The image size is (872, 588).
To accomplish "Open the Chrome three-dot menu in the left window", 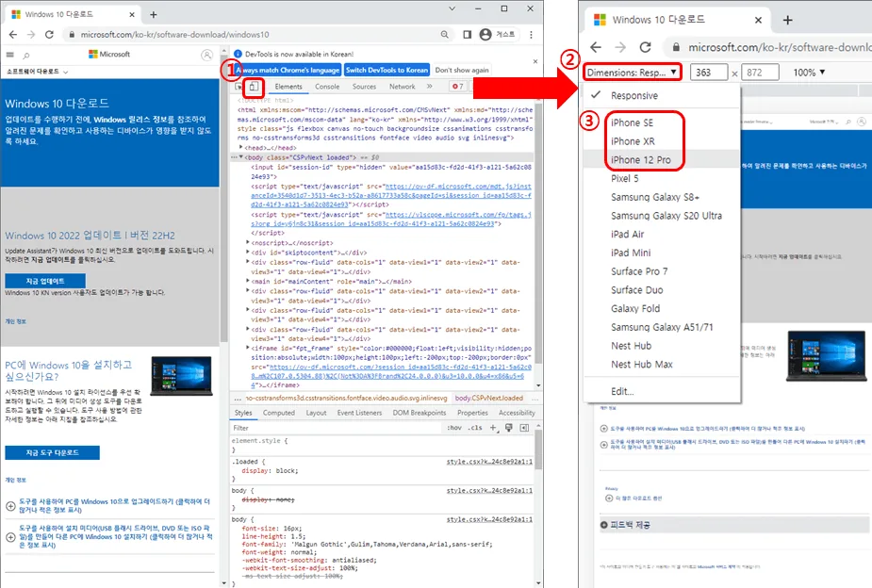I will point(531,35).
